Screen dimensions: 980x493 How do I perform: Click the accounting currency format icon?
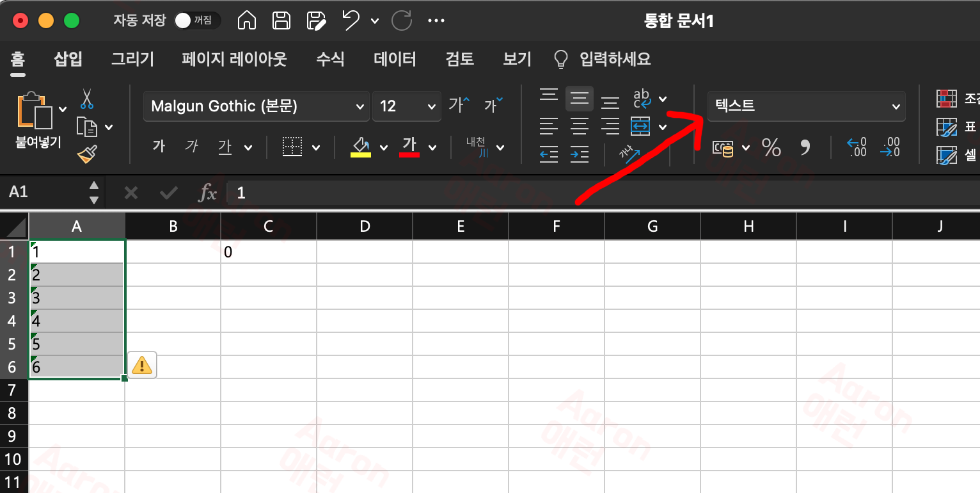point(723,149)
